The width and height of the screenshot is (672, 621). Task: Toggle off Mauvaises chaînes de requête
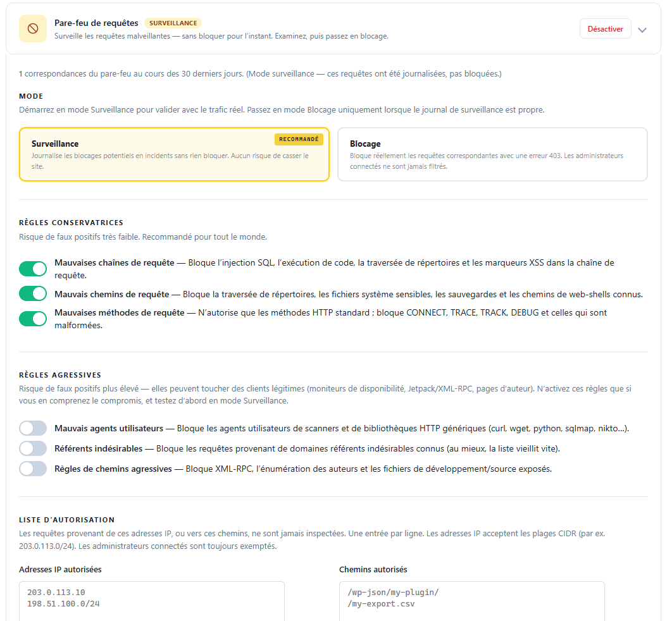tap(33, 269)
